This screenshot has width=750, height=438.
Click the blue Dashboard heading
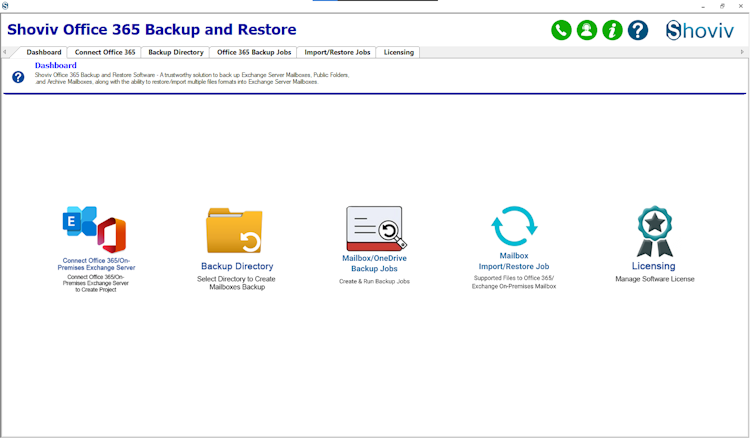click(55, 66)
